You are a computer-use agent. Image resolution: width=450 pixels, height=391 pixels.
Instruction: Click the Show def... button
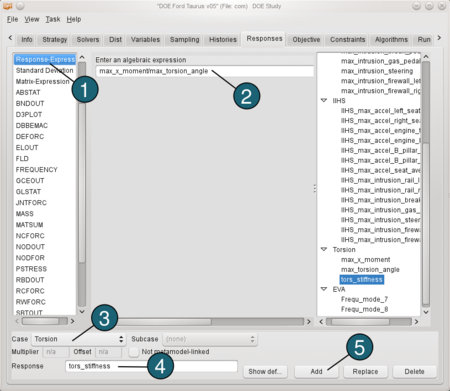point(264,371)
